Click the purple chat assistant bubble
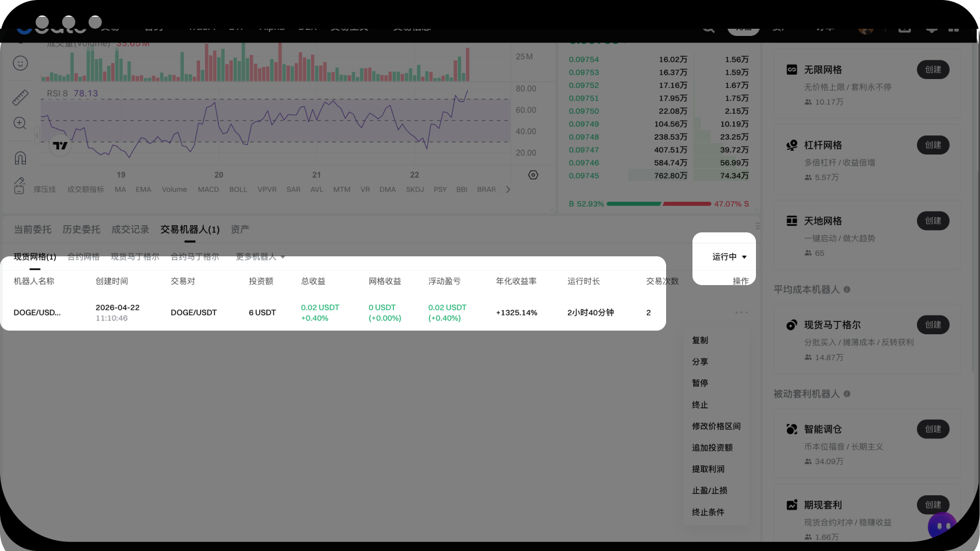Screen dimensions: 980x551 point(942,526)
